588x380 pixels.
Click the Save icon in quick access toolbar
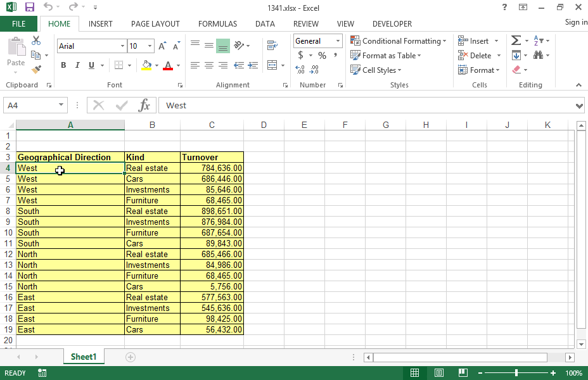(x=29, y=8)
